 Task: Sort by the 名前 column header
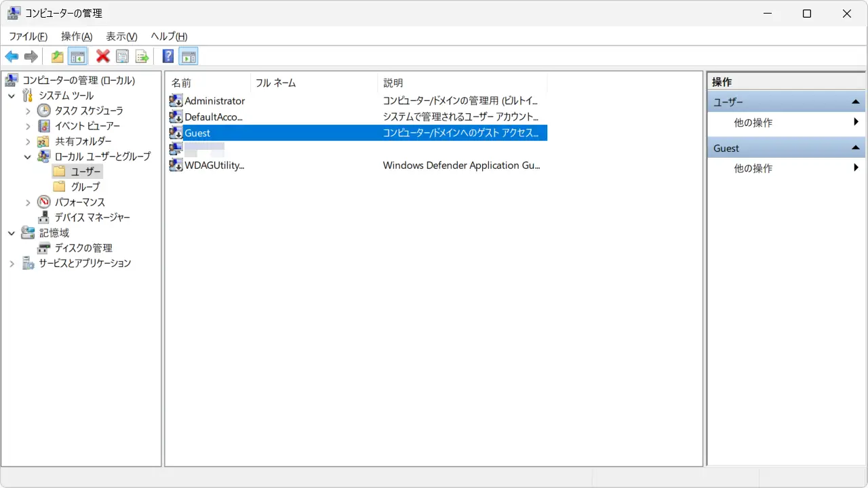[208, 83]
